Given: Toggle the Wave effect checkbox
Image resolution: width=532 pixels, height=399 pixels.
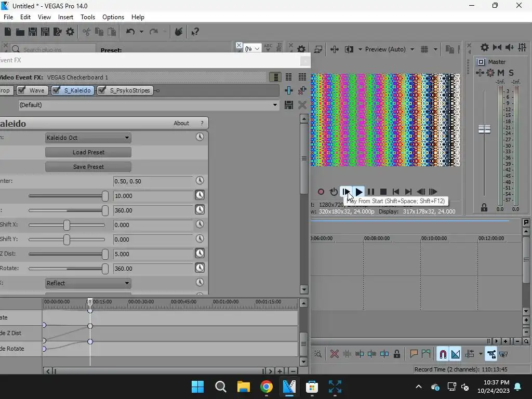Looking at the screenshot, I should (x=22, y=90).
